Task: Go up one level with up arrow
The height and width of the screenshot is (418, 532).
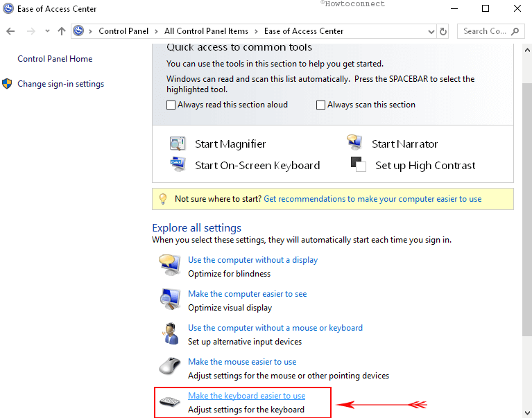Action: [x=62, y=31]
